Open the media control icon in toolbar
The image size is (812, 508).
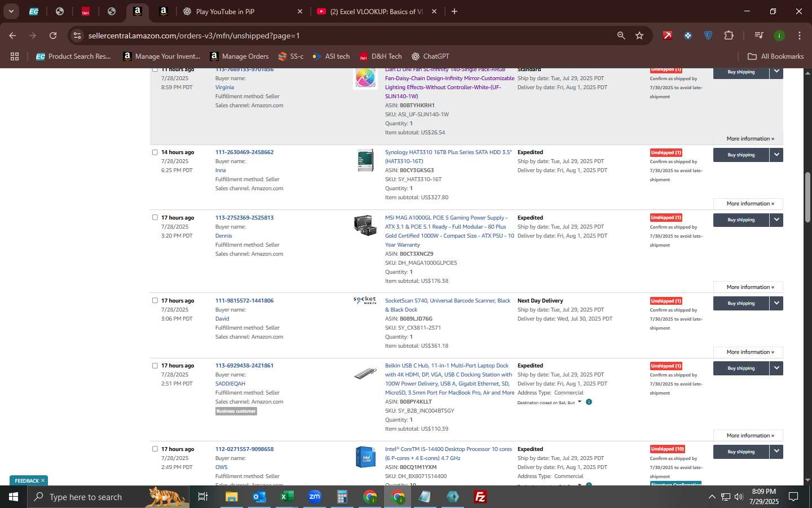(x=759, y=36)
